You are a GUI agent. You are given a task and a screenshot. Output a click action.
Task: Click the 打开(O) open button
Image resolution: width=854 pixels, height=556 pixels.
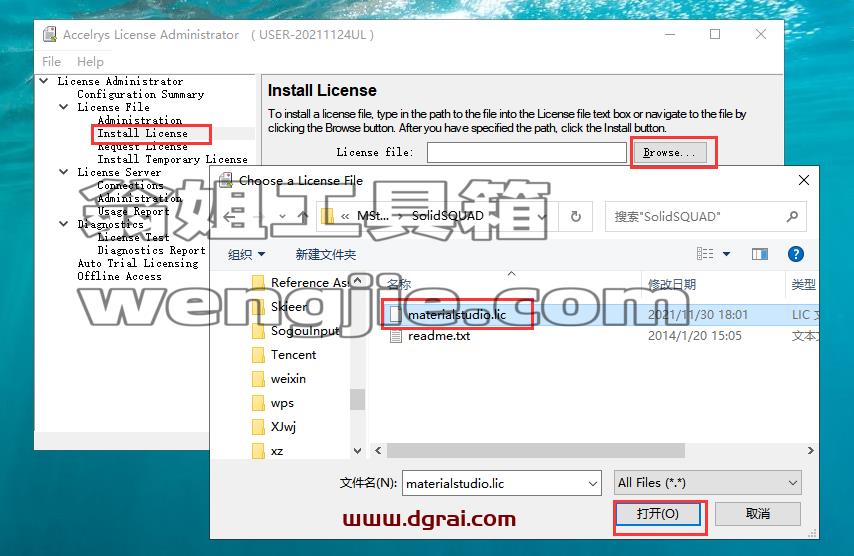pos(658,514)
